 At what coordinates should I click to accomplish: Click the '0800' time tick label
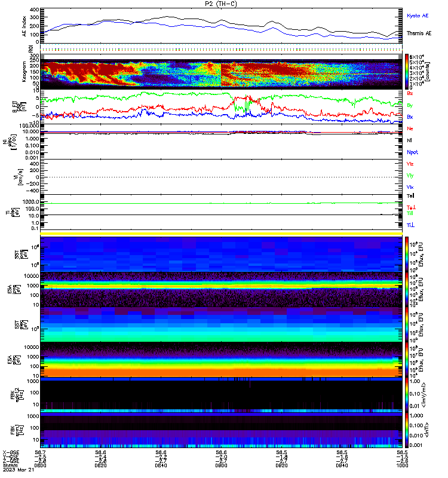click(40, 465)
